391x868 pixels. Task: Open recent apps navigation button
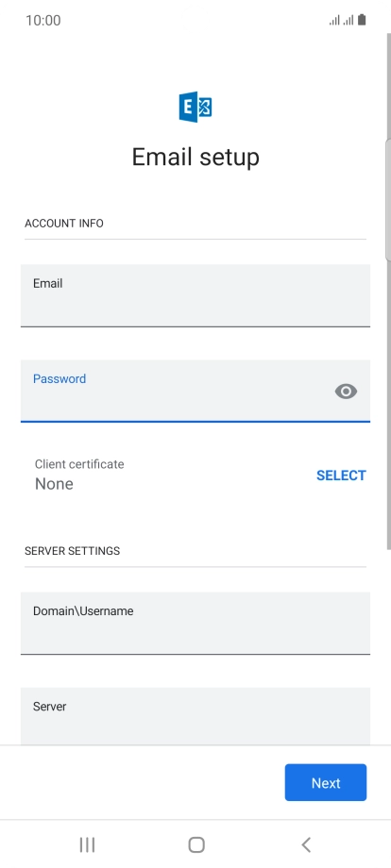click(87, 844)
